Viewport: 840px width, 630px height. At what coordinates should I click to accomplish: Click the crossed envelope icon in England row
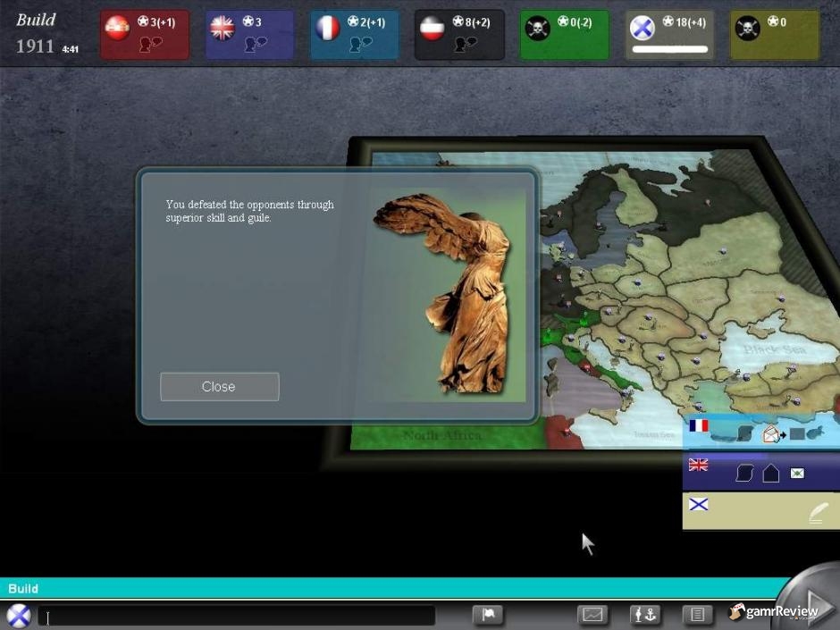(x=797, y=473)
